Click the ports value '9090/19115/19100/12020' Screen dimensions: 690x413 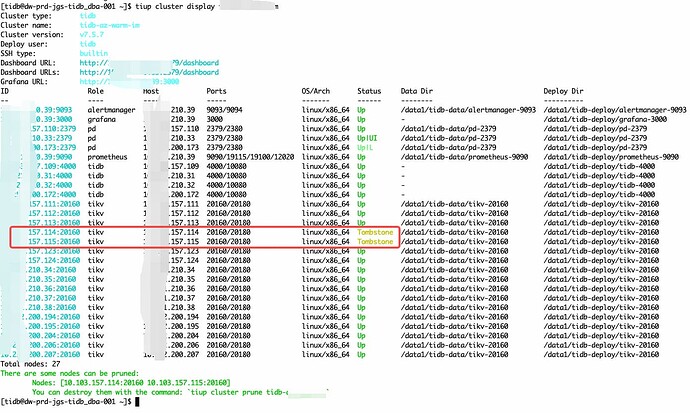click(x=250, y=157)
